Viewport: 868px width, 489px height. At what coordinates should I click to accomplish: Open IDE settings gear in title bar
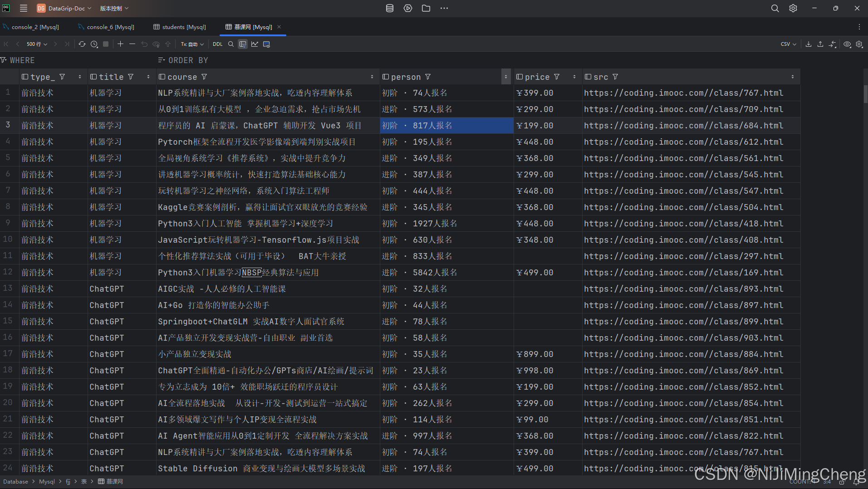(x=793, y=8)
